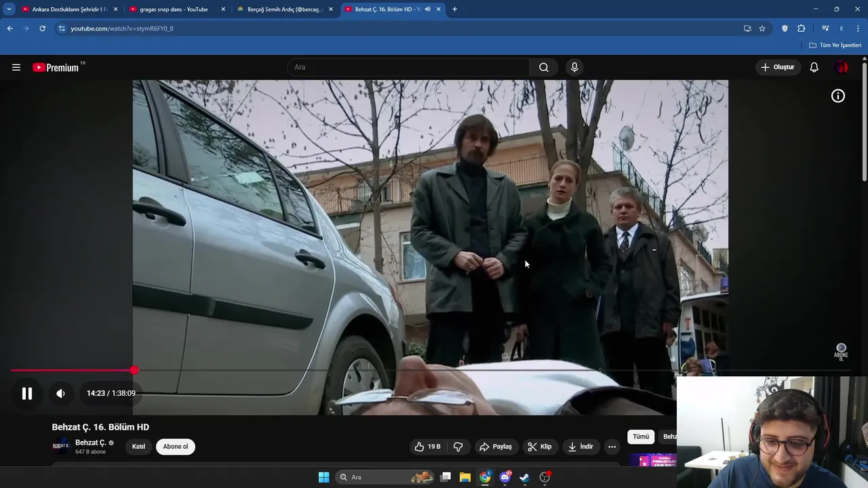
Task: Close the gragas snap dans tab
Action: pos(223,9)
